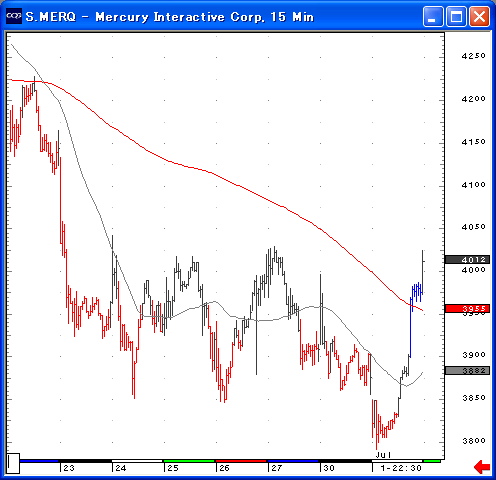496x480 pixels.
Task: Select date 26 on the time axis
Action: [224, 468]
